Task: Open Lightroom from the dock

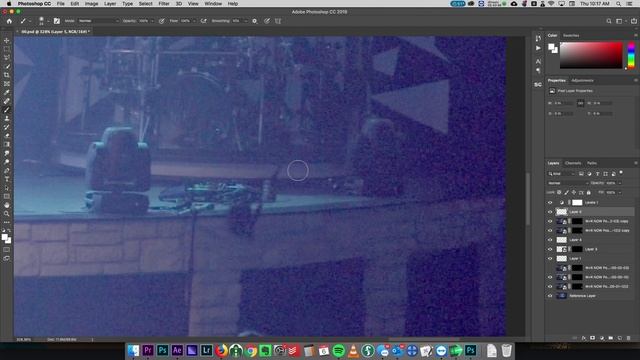Action: pos(207,350)
